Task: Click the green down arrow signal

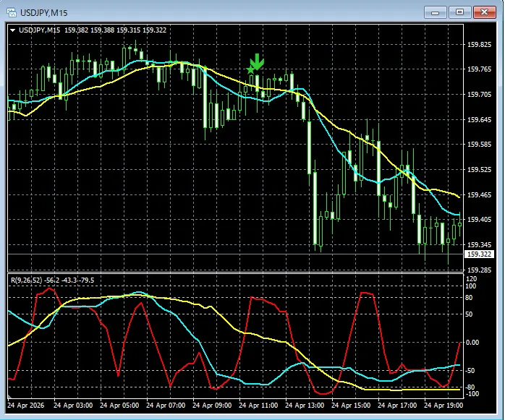Action: click(x=258, y=61)
